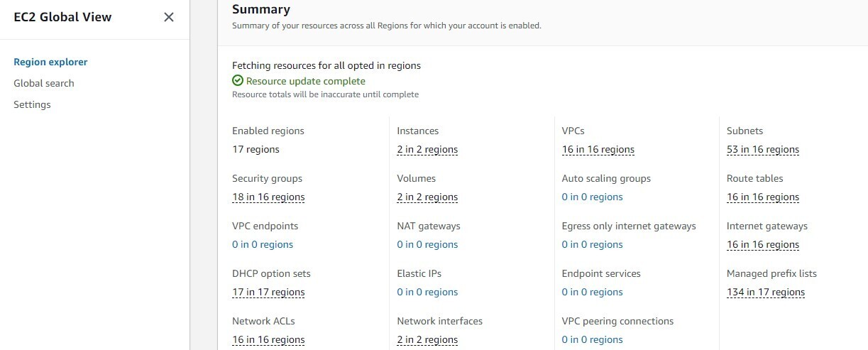Click Auto scaling groups "0 in 0 regions"
This screenshot has width=868, height=350.
(592, 197)
